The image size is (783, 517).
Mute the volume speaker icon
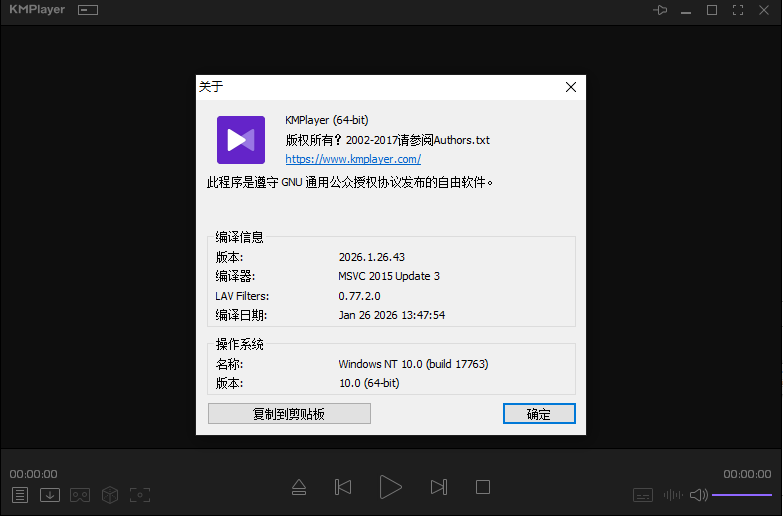699,495
